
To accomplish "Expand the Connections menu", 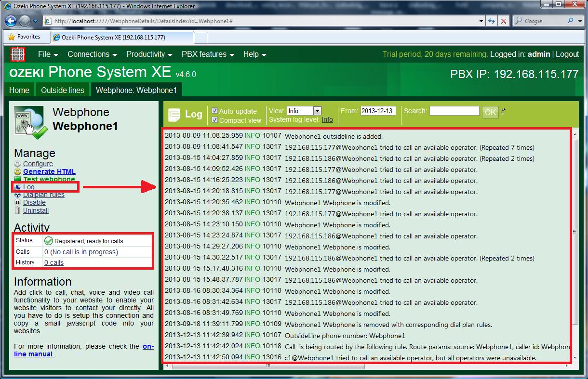I will coord(92,54).
